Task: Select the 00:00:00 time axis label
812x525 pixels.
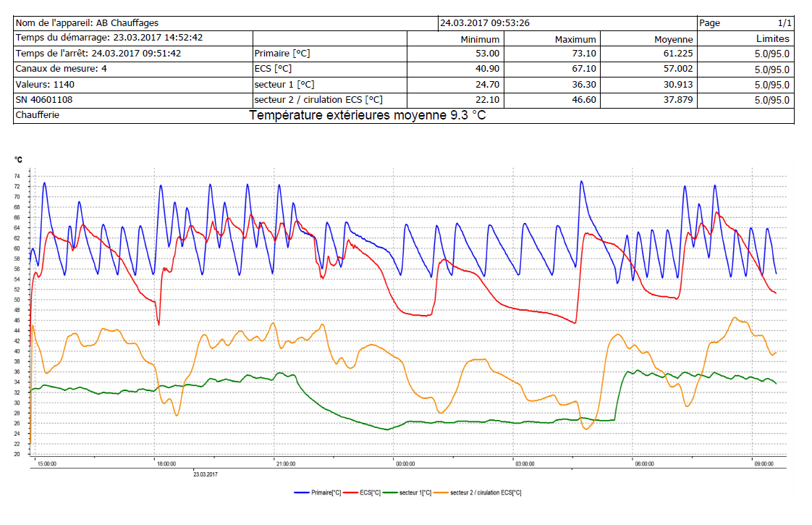Action: 405,464
